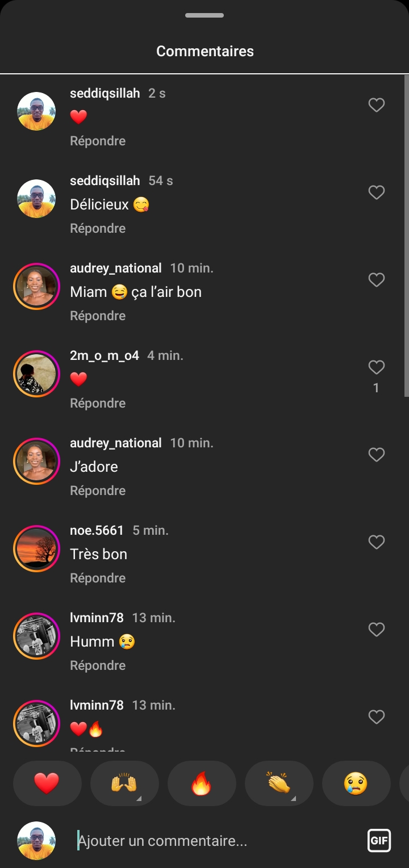
Task: Reply to the "Très bon" comment
Action: (98, 578)
